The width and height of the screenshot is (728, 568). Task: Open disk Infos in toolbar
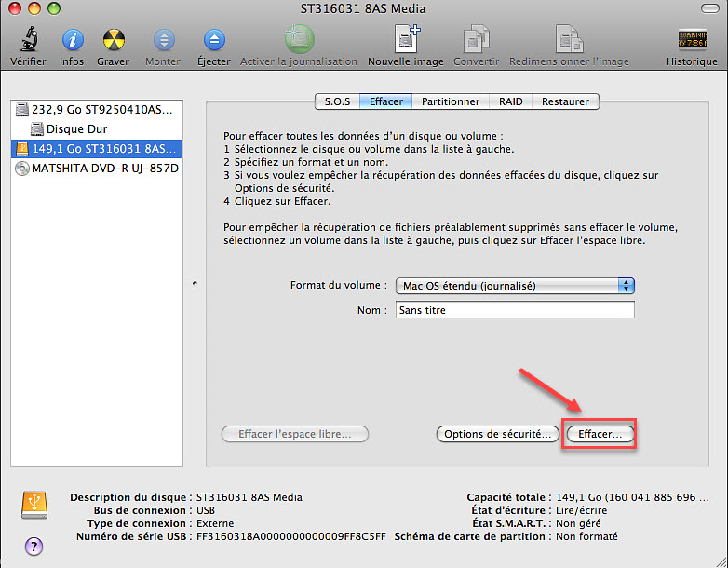tap(72, 42)
